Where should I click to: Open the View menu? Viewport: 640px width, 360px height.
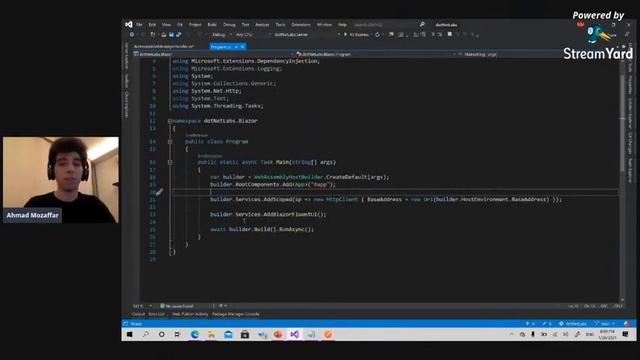(x=166, y=25)
